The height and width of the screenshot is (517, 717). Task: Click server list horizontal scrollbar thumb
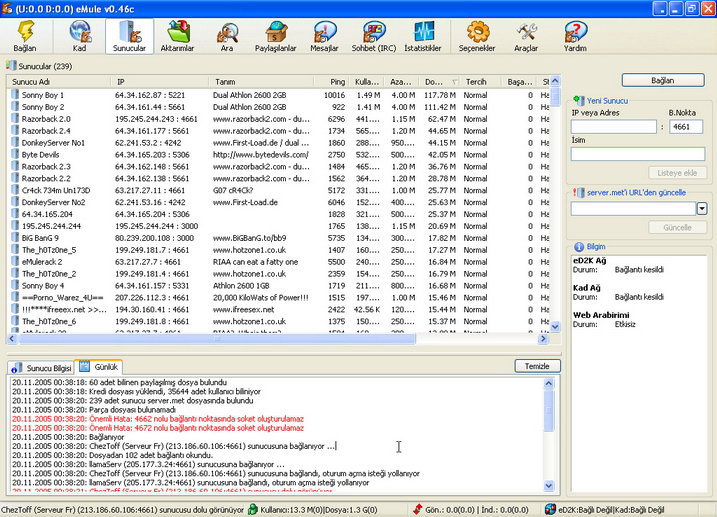point(217,339)
